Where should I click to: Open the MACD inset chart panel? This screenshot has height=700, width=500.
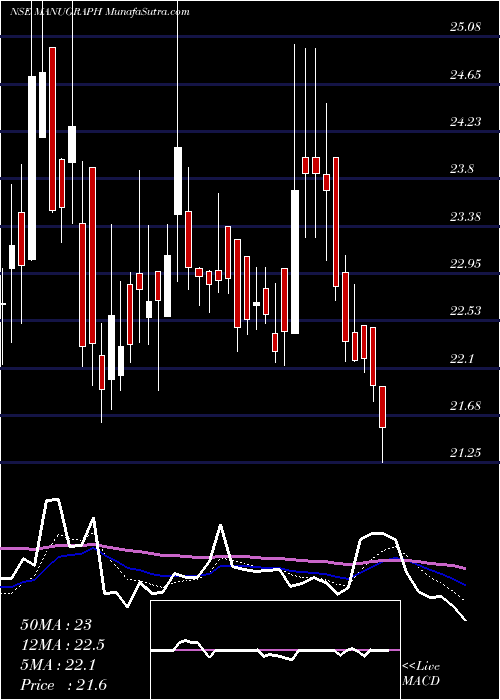(275, 650)
